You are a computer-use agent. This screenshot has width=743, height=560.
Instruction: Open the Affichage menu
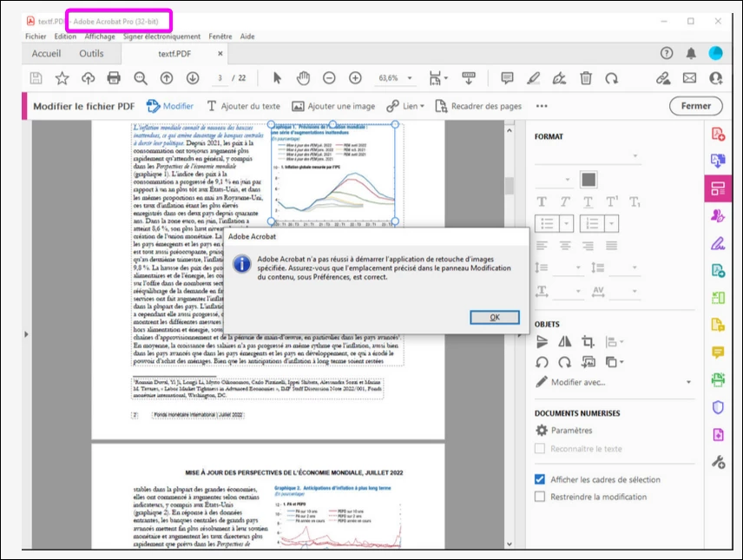100,36
